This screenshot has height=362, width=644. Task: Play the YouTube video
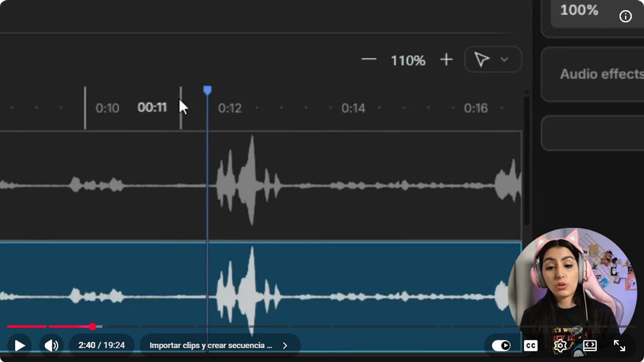coord(20,345)
